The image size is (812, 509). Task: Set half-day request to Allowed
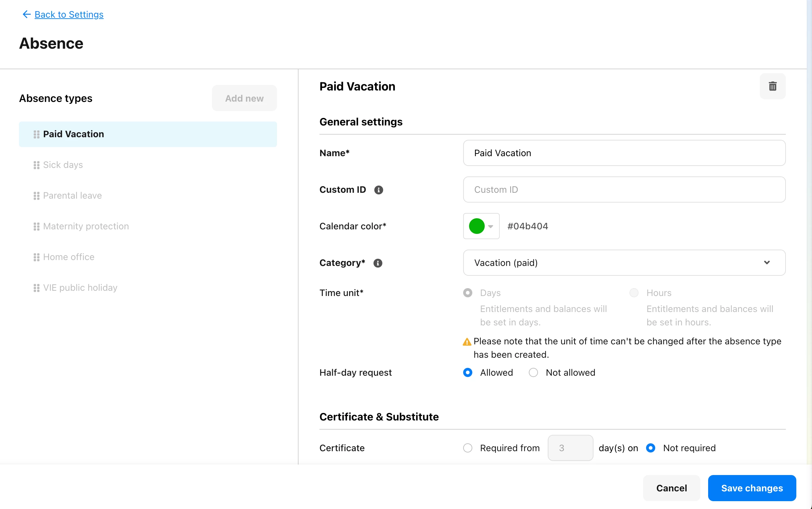click(x=467, y=372)
